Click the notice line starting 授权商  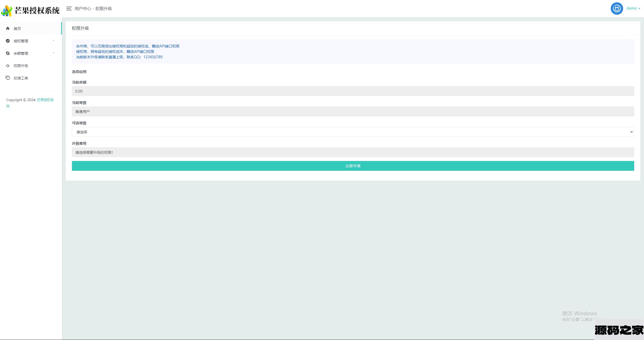(x=115, y=52)
